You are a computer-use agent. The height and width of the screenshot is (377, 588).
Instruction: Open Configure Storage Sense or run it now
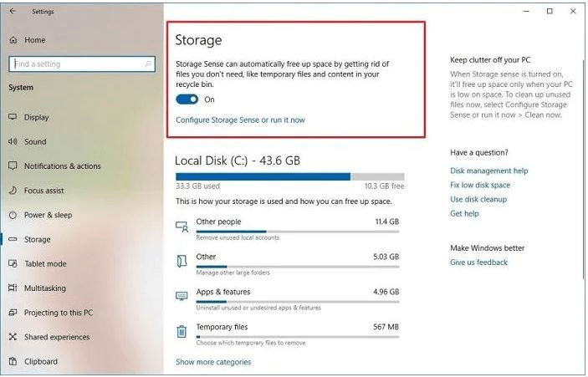point(240,120)
